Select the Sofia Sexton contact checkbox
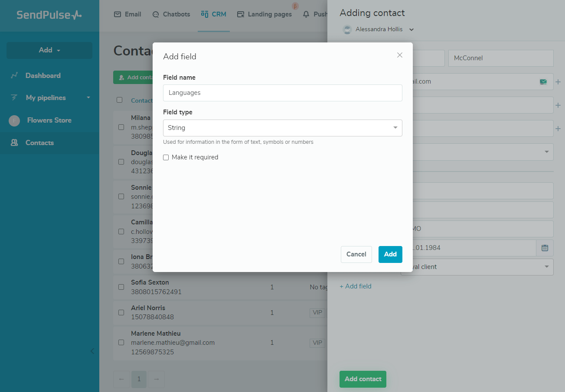Viewport: 565px width, 392px height. click(121, 287)
